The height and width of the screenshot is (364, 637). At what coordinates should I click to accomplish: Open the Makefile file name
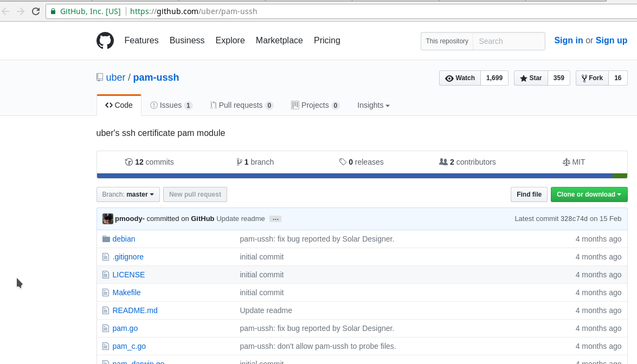click(126, 292)
